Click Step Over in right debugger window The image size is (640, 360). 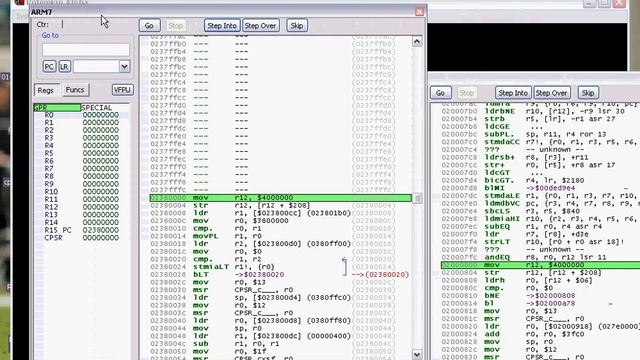click(551, 93)
